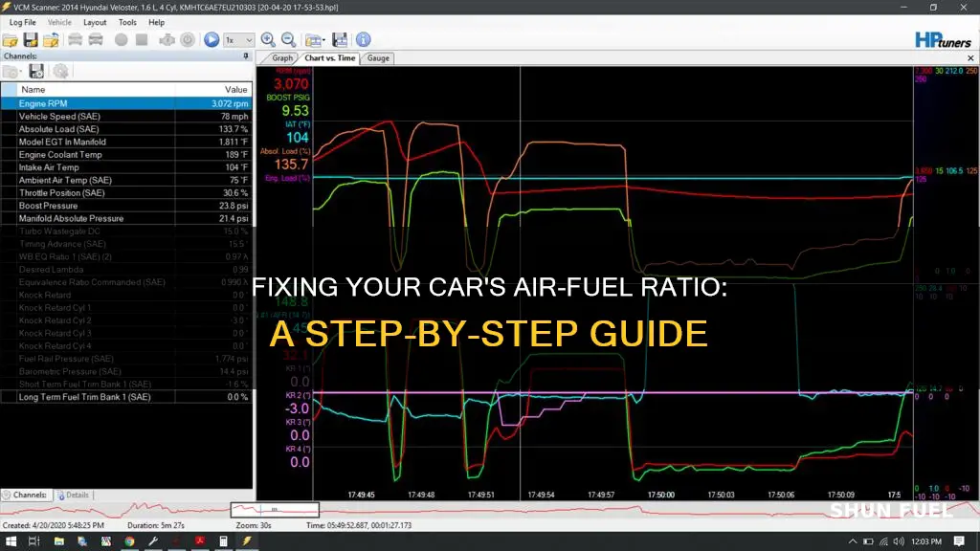Click the floppy disk icon beside the info icon
This screenshot has width=980, height=551.
coord(340,40)
